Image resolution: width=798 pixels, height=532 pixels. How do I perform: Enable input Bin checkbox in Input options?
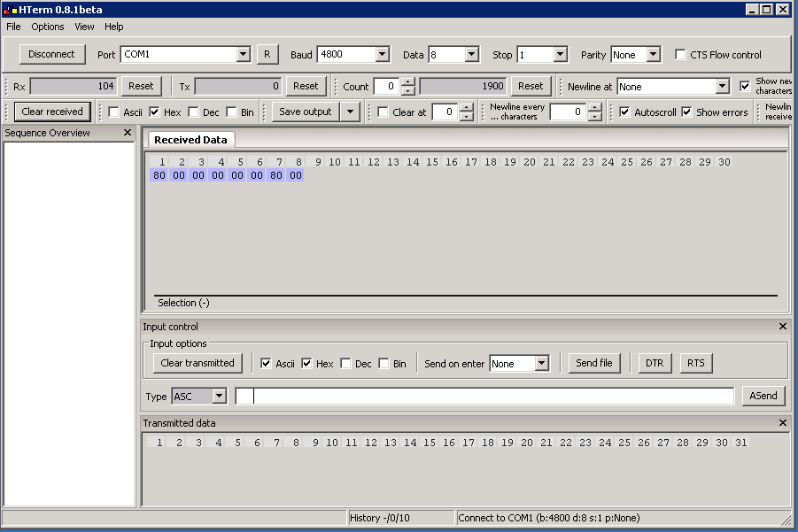[384, 363]
